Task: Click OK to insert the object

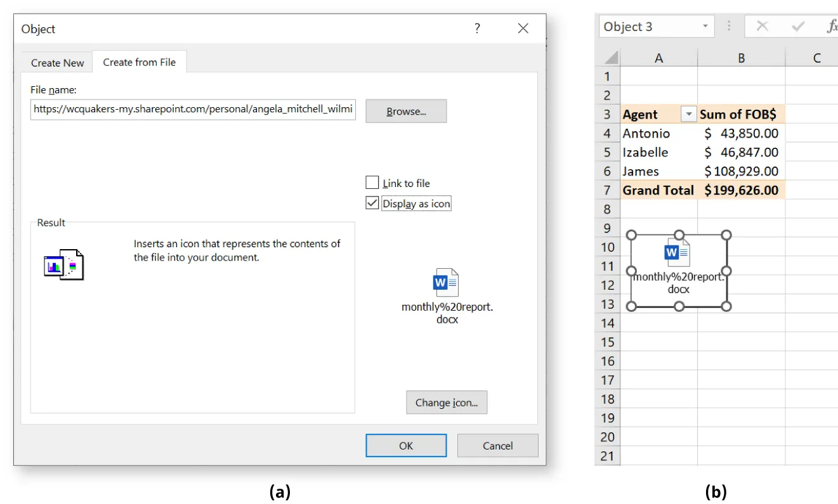Action: (x=406, y=445)
